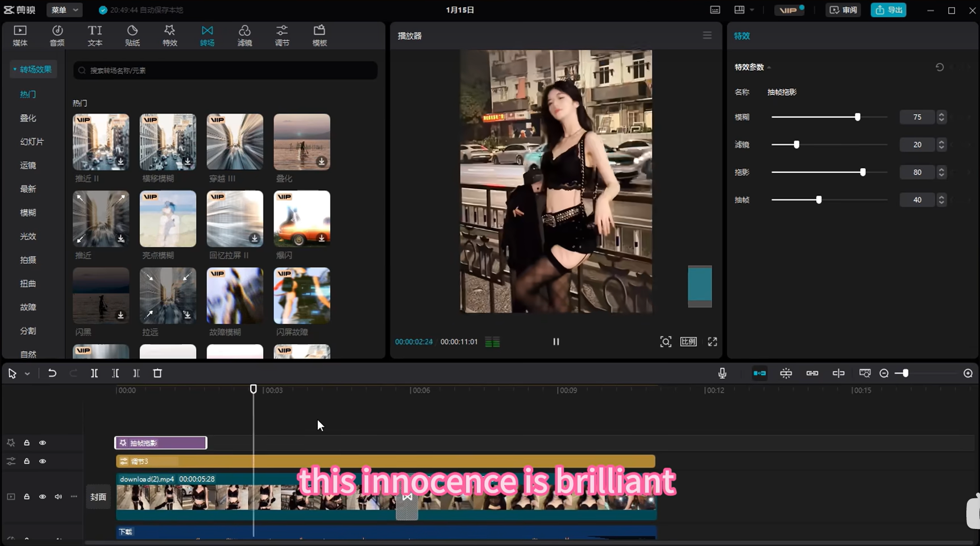Switch to the 特效 effects tab
The image size is (980, 546).
click(x=169, y=35)
